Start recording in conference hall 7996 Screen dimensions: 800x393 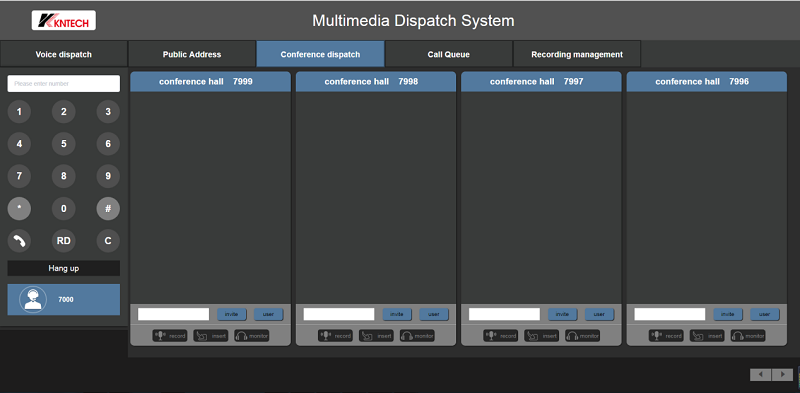point(666,336)
